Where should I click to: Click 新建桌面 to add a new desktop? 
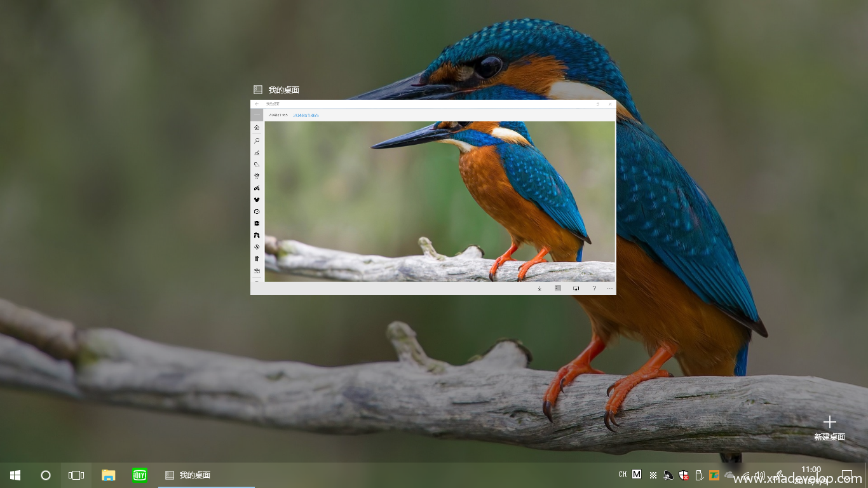pos(829,428)
